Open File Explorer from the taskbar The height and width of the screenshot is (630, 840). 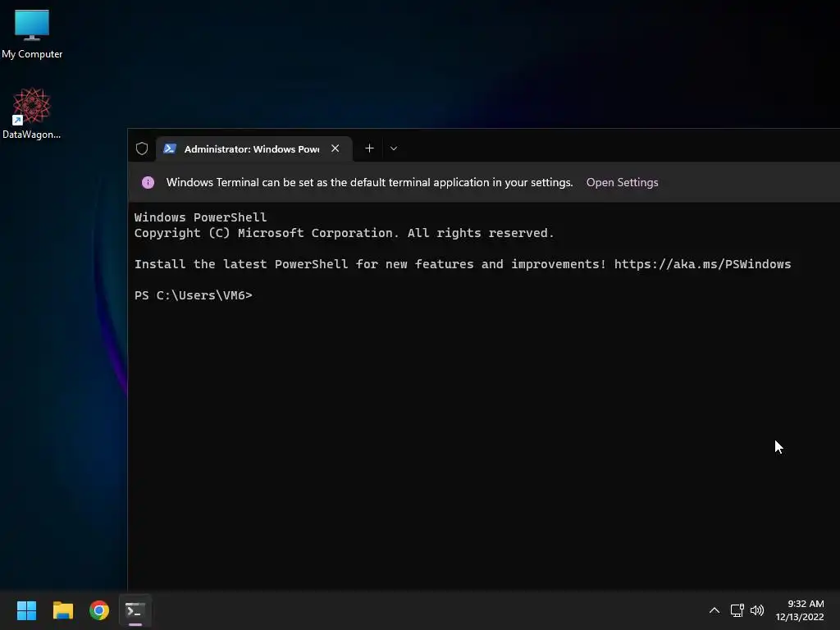tap(62, 610)
